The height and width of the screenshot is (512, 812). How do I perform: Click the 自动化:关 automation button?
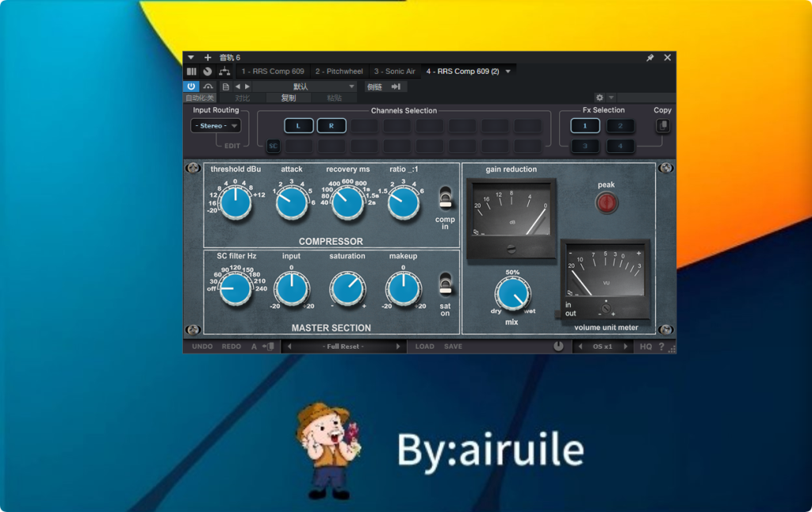click(x=200, y=98)
